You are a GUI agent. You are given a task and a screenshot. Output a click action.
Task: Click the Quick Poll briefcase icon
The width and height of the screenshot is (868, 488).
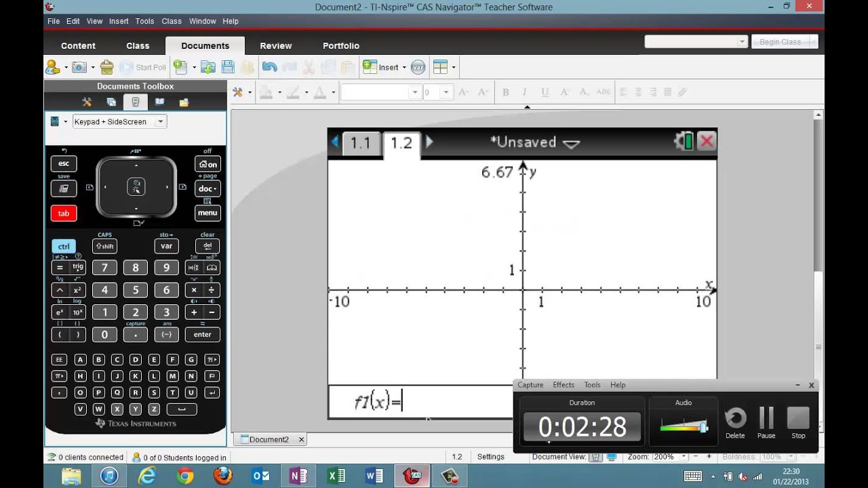click(106, 67)
